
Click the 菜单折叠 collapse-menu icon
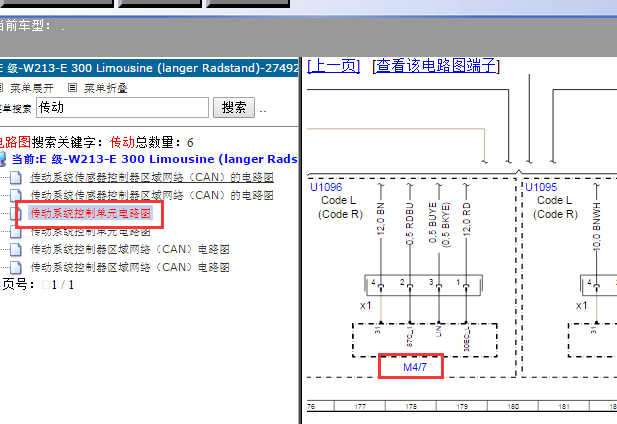coord(72,88)
